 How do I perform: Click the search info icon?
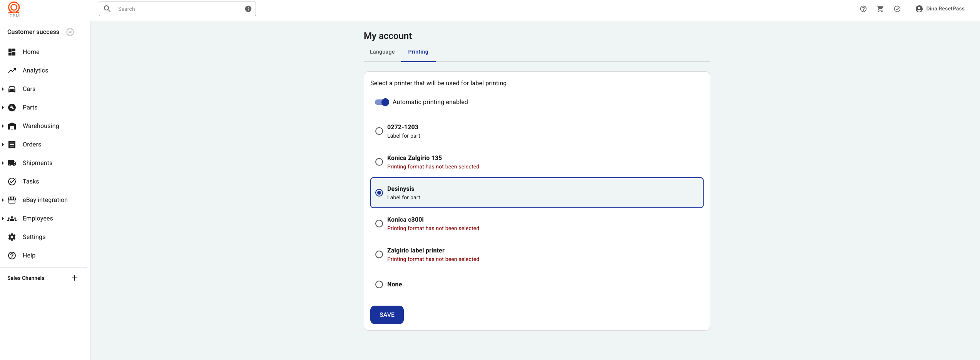248,9
